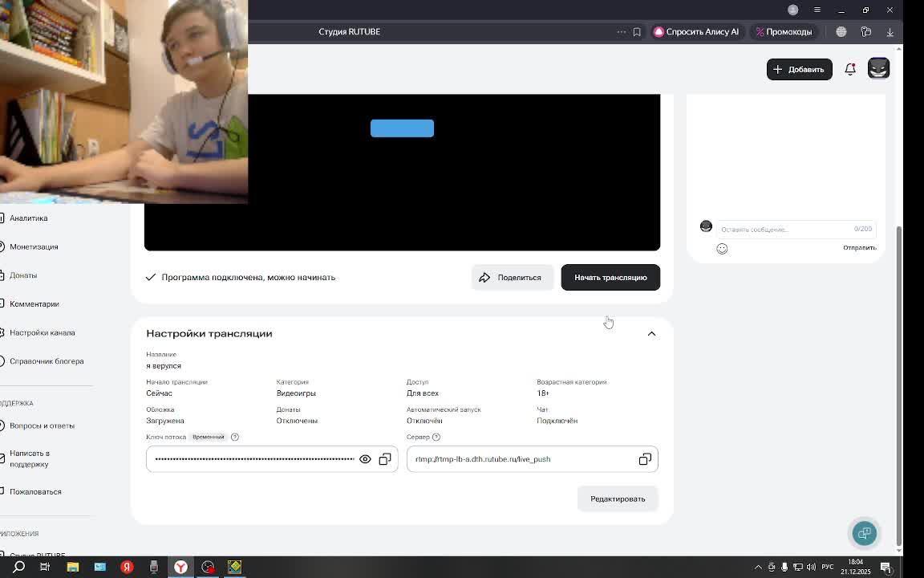Viewport: 924px width, 578px height.
Task: Copy the server RTMP address
Action: click(x=645, y=459)
